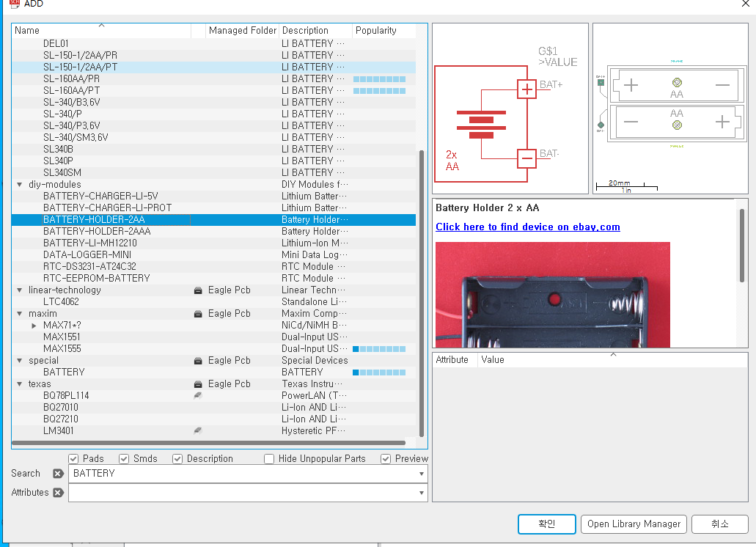
Task: Click the managed folder icon for texas
Action: pyautogui.click(x=198, y=384)
